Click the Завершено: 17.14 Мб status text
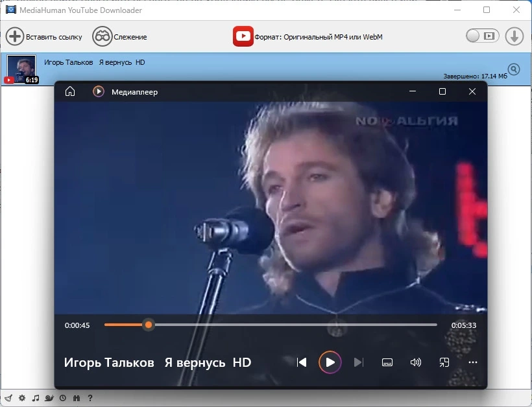The width and height of the screenshot is (532, 407). [x=475, y=76]
